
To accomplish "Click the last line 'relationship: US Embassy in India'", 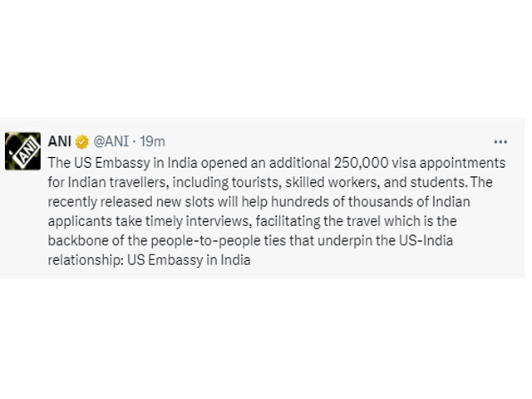I will coord(150,260).
